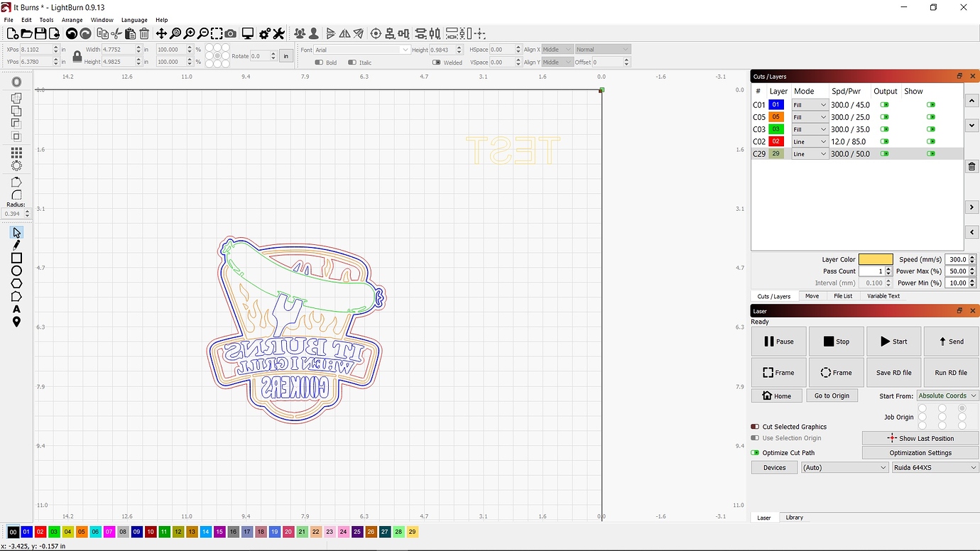Screen dimensions: 980x551
Task: Zoom out with the minus magnifier icon
Action: click(x=203, y=33)
